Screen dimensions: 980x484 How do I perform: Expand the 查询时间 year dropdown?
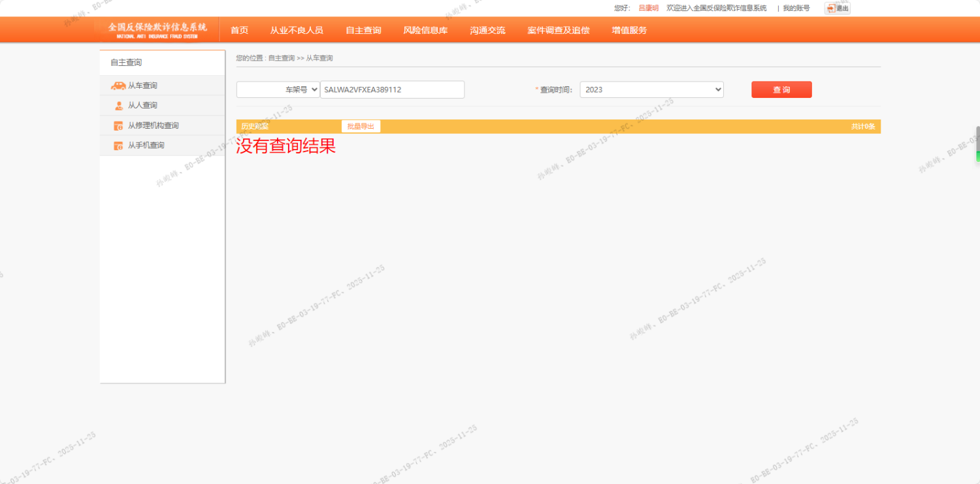pyautogui.click(x=651, y=89)
